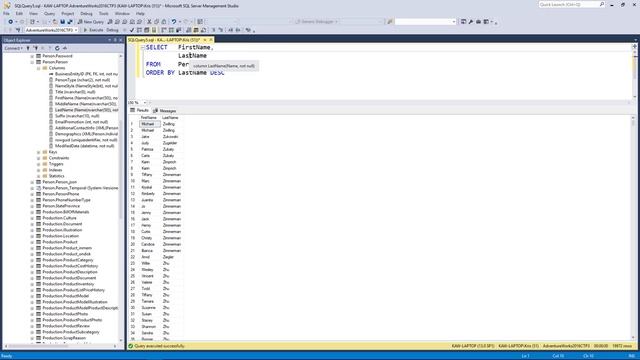
Task: Click the New Query toolbar button
Action: click(91, 22)
